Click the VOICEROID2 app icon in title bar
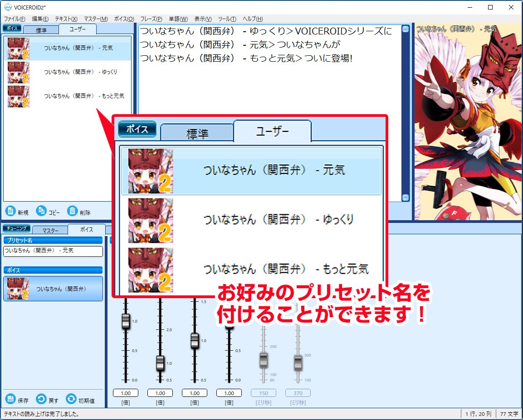This screenshot has height=420, width=523. (8, 7)
